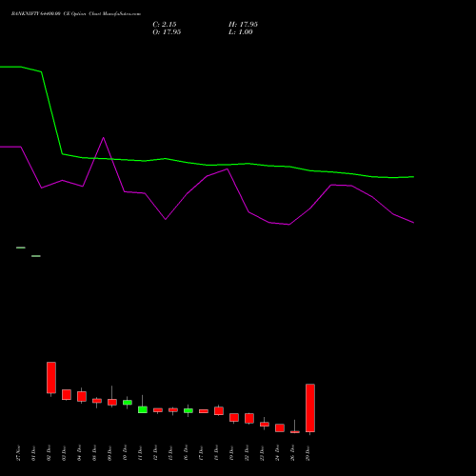This screenshot has height=476, width=476.
Task: Click the '09 Dec' date axis label
Action: tap(109, 453)
